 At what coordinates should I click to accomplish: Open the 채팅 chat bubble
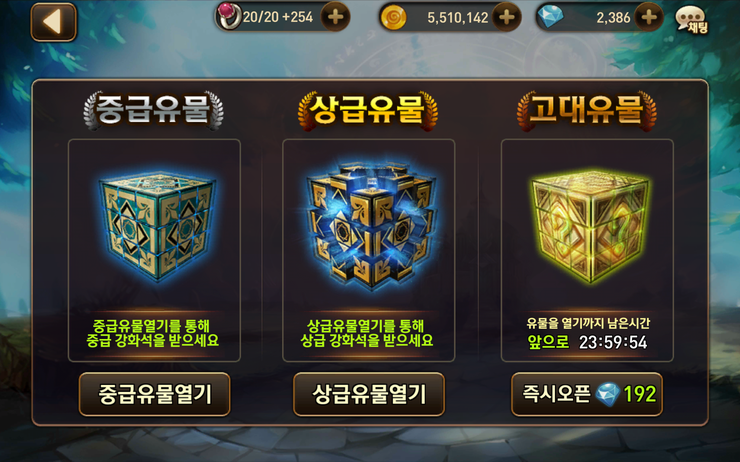pos(692,20)
